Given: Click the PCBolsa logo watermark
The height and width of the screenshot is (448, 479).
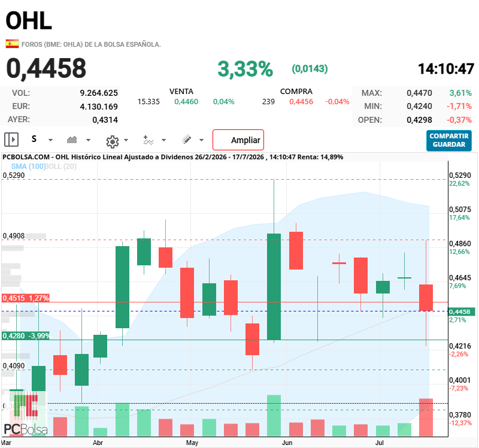Looking at the screenshot, I should tap(26, 413).
